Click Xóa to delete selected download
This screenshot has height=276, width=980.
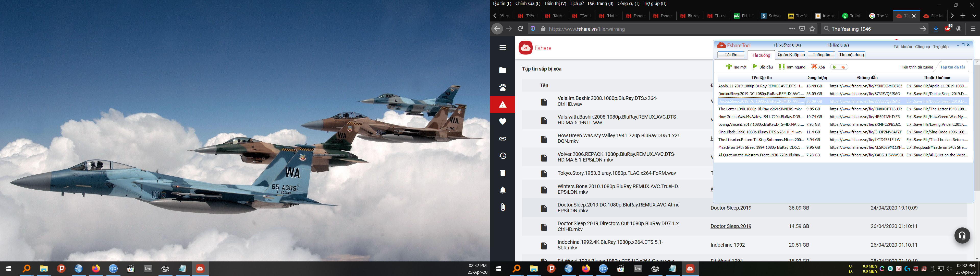tap(818, 67)
